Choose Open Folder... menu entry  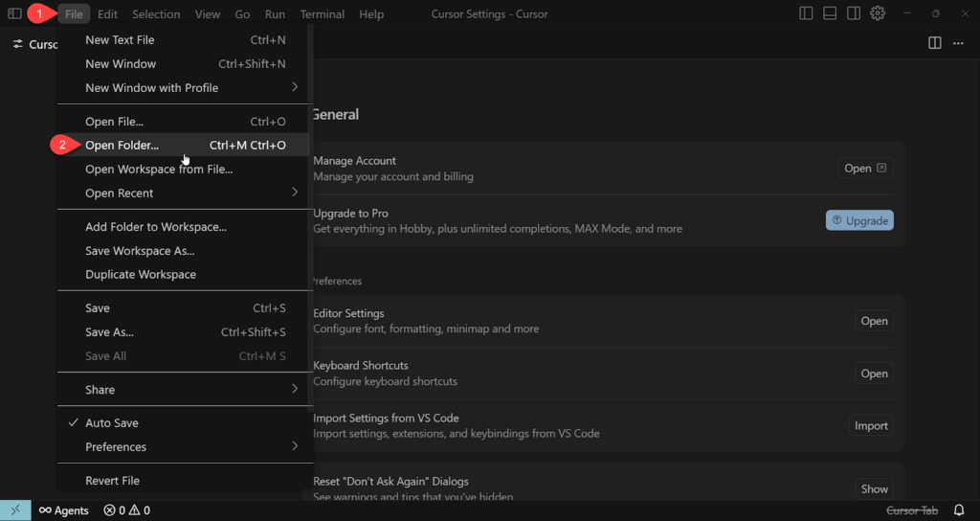pyautogui.click(x=183, y=146)
